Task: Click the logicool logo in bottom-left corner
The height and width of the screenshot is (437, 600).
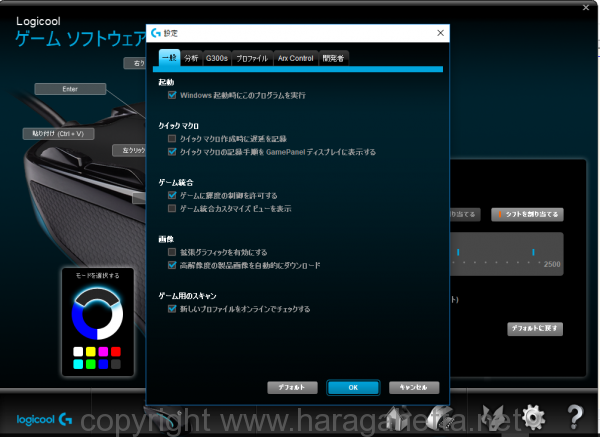Action: pyautogui.click(x=44, y=420)
